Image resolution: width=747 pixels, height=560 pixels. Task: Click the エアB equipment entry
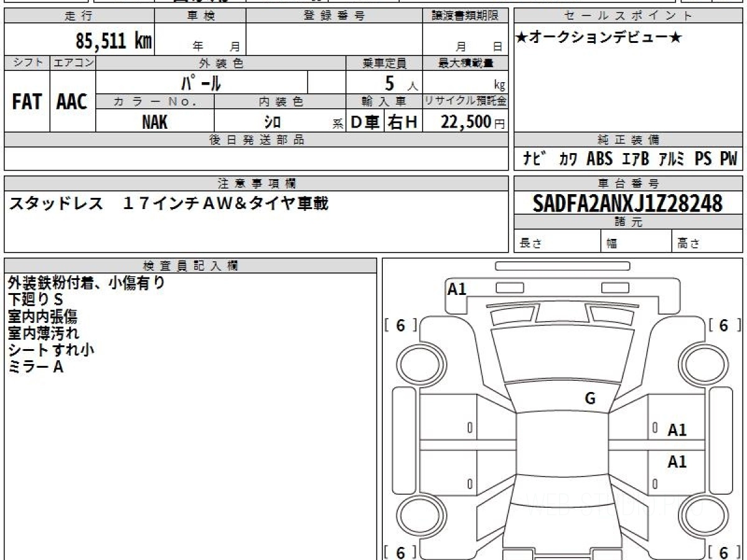[636, 159]
